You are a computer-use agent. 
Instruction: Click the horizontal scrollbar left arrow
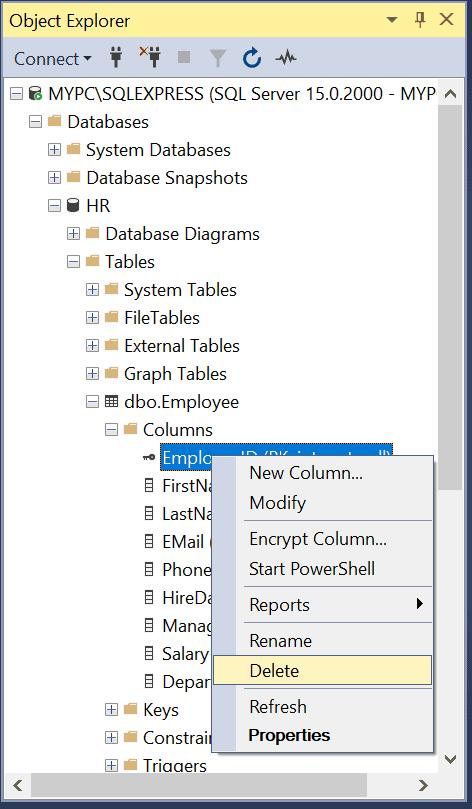[x=18, y=786]
